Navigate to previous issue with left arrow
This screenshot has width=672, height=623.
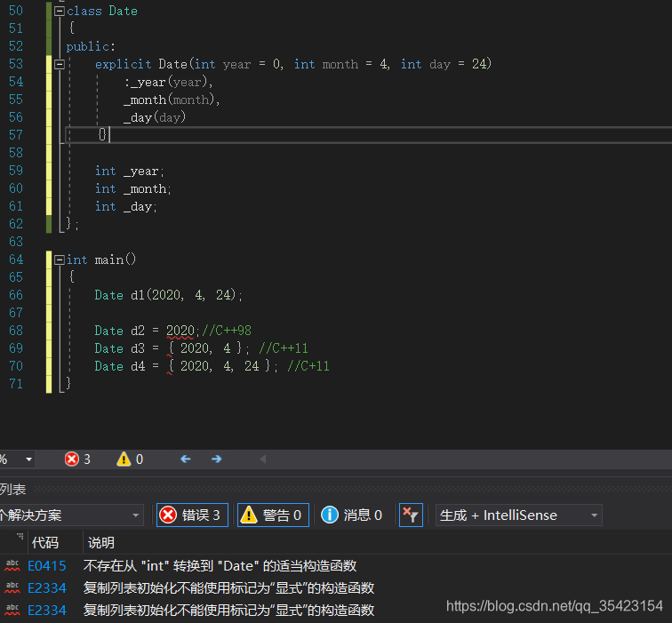point(186,459)
